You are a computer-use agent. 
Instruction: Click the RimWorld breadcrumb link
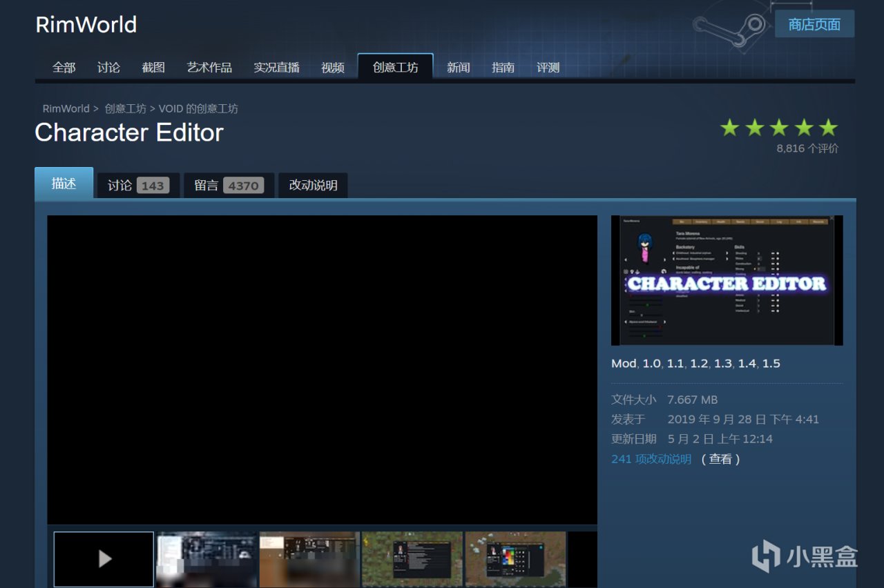pos(66,108)
